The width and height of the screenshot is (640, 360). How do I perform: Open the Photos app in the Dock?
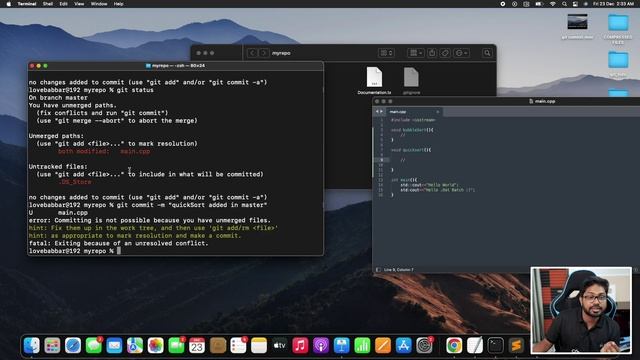pyautogui.click(x=156, y=345)
